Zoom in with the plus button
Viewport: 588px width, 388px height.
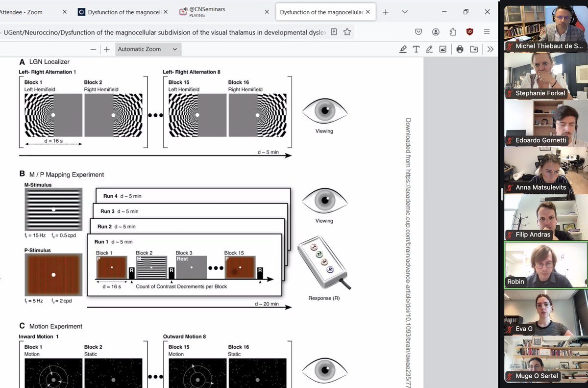tap(107, 49)
